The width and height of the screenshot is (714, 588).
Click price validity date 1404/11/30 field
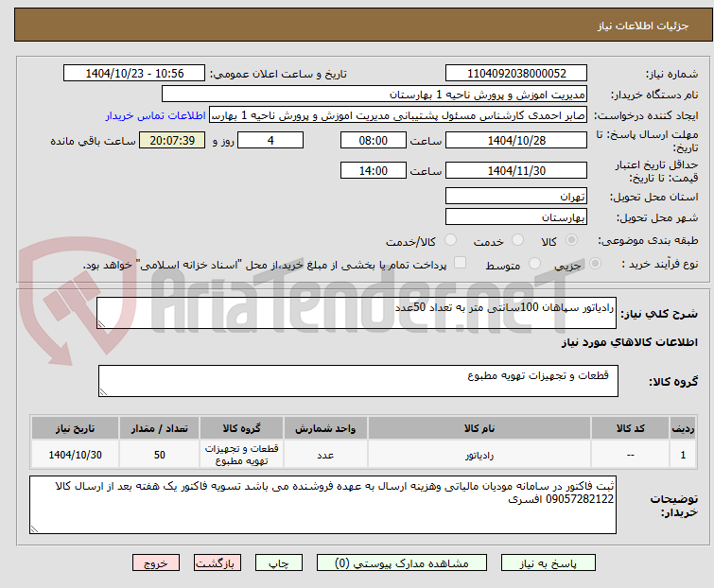516,171
